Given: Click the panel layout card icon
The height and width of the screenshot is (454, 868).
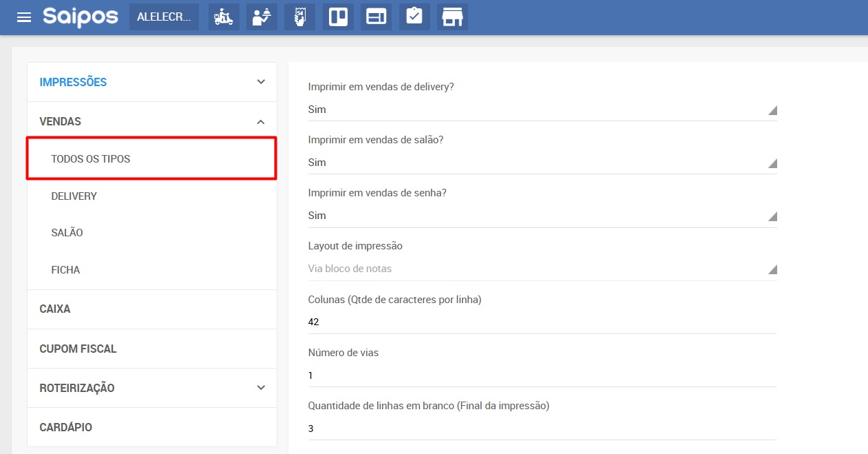Looking at the screenshot, I should coord(376,17).
